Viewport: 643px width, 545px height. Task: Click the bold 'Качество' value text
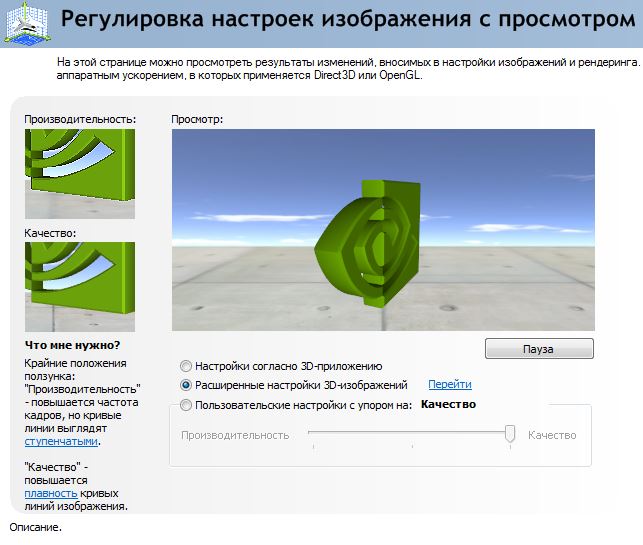pyautogui.click(x=448, y=404)
